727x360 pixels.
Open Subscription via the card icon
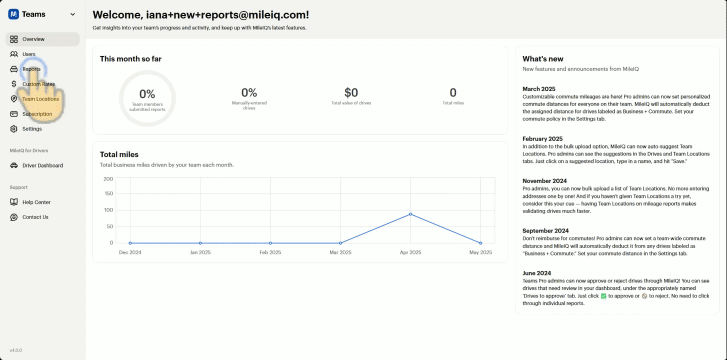click(x=14, y=114)
